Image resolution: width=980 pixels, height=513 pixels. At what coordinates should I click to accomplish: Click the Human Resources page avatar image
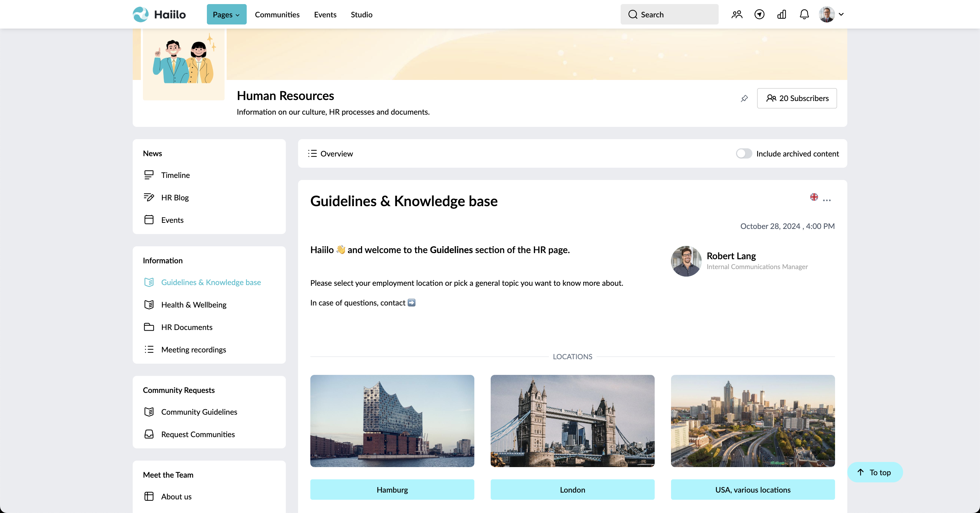click(x=184, y=64)
